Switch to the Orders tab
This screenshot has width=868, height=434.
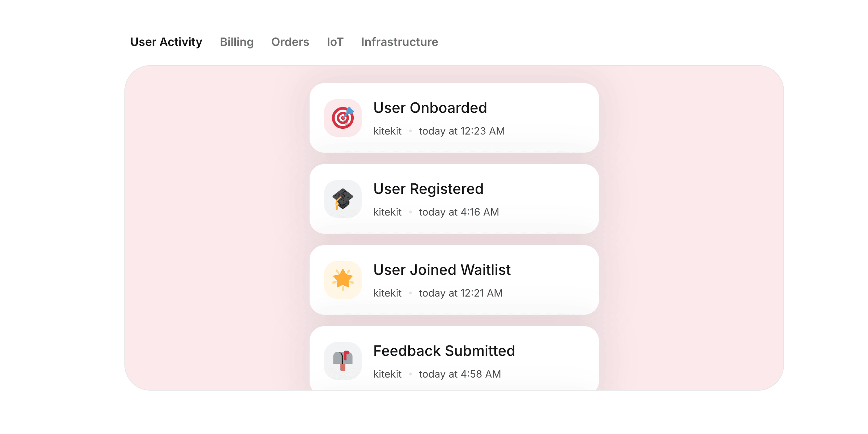click(x=290, y=42)
